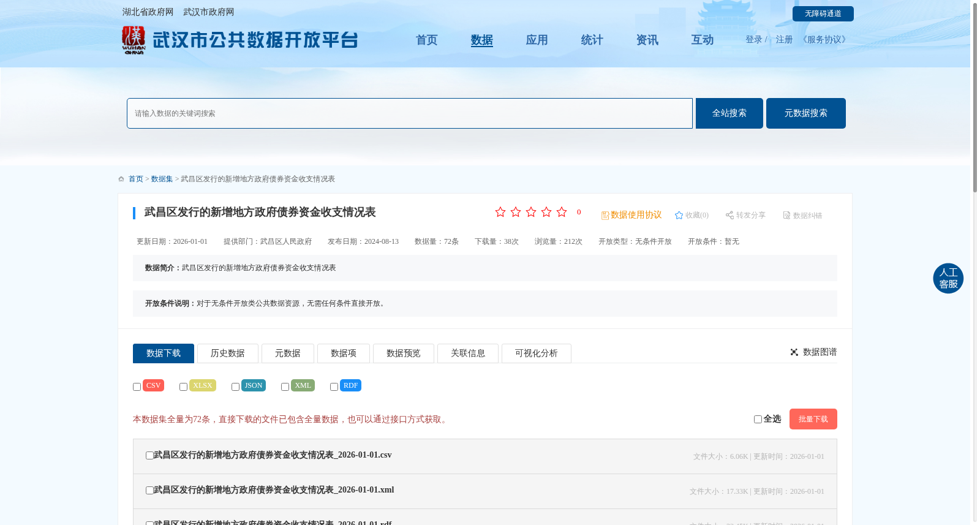Go to 首页 in the navigation bar
The height and width of the screenshot is (525, 980).
[x=427, y=40]
